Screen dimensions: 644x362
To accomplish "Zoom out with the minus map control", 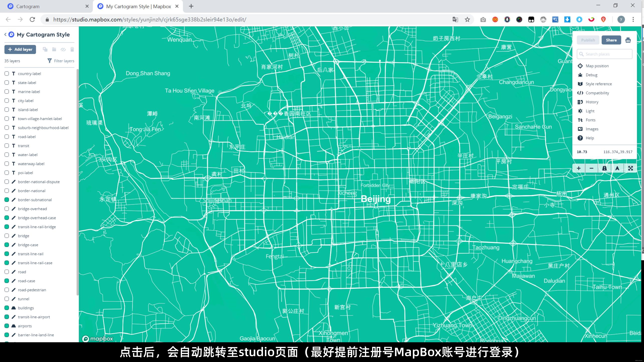I will click(x=592, y=168).
